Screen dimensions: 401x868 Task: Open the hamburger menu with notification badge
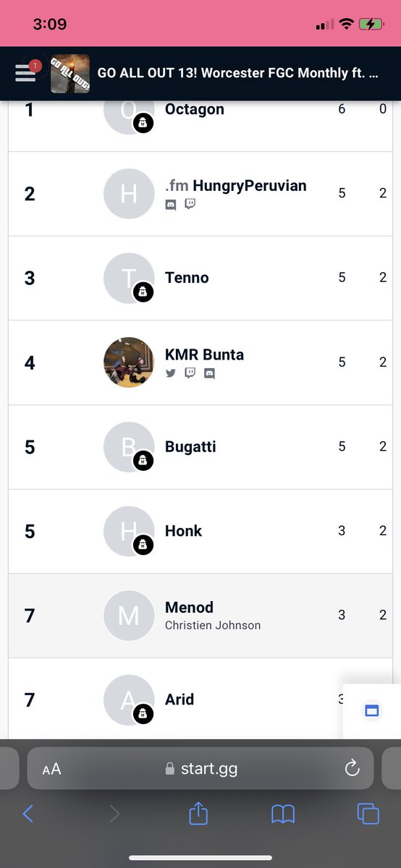27,72
